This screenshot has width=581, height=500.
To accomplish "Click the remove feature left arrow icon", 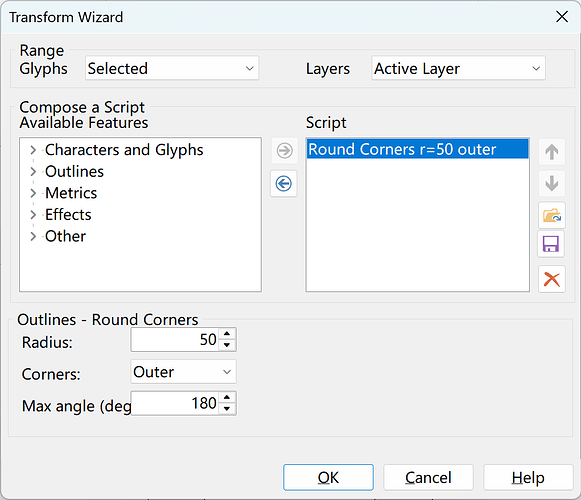I will tap(284, 183).
